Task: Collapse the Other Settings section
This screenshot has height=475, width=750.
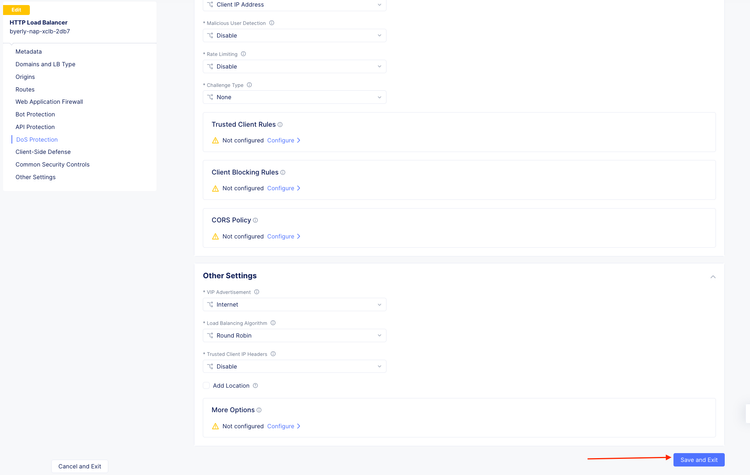Action: pyautogui.click(x=713, y=277)
